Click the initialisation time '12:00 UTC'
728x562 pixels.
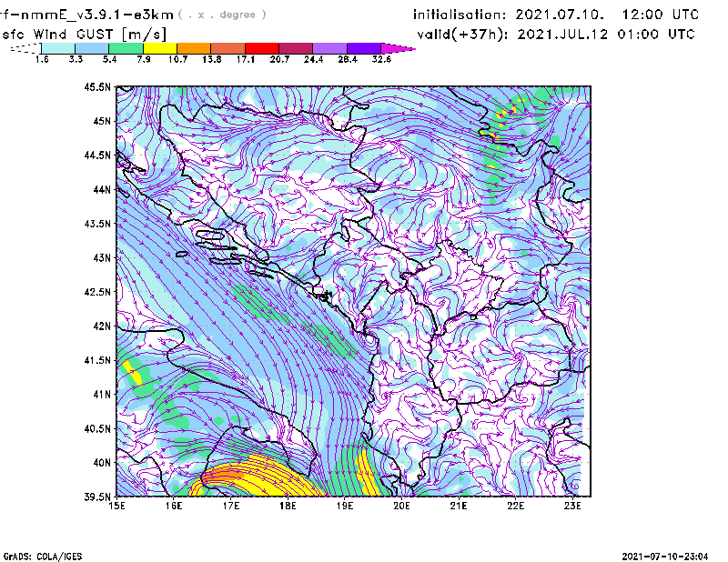pyautogui.click(x=661, y=15)
